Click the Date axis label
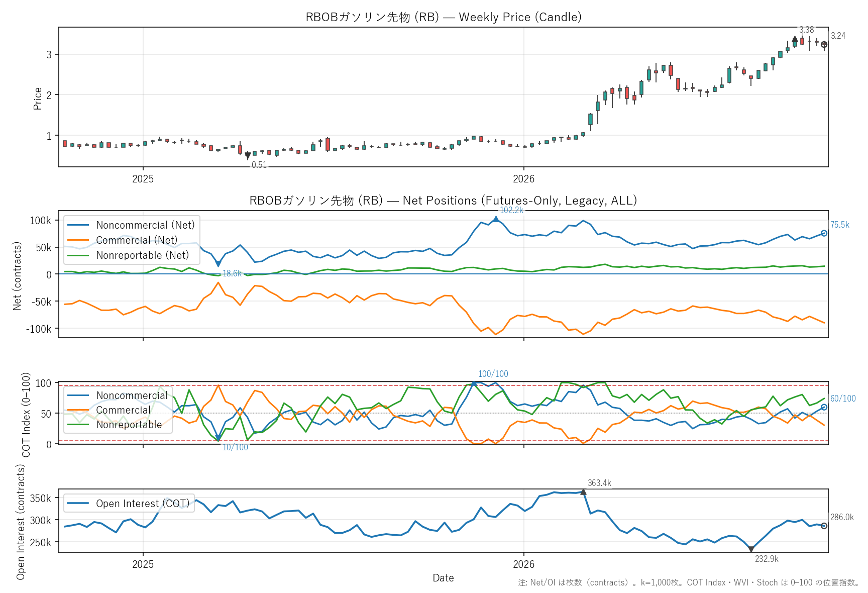 [444, 578]
